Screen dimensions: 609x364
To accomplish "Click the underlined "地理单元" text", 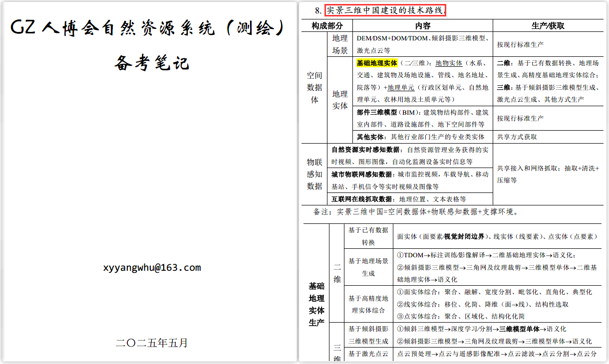I will pos(401,87).
